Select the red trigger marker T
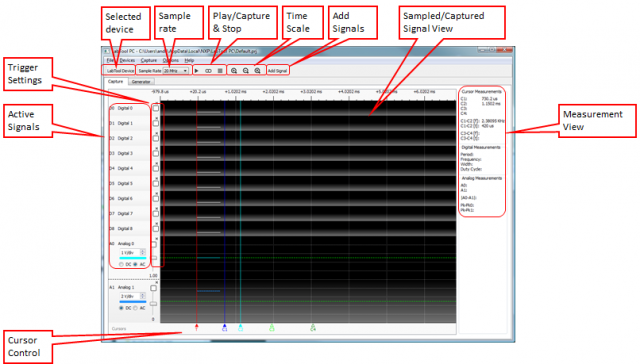640x364 pixels. 197,327
